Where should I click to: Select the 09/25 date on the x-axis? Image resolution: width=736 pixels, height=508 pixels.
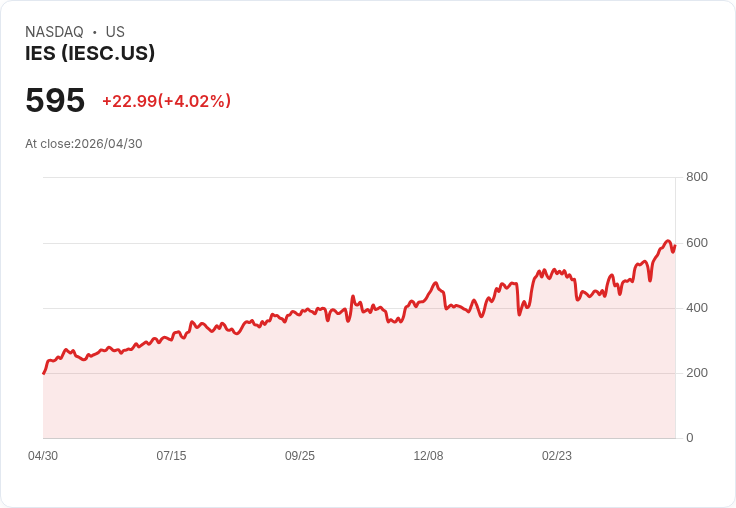pyautogui.click(x=300, y=456)
